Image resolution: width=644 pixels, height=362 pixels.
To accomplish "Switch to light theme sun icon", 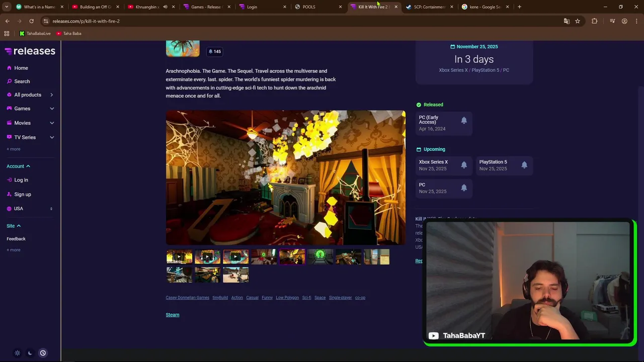I will pyautogui.click(x=17, y=353).
